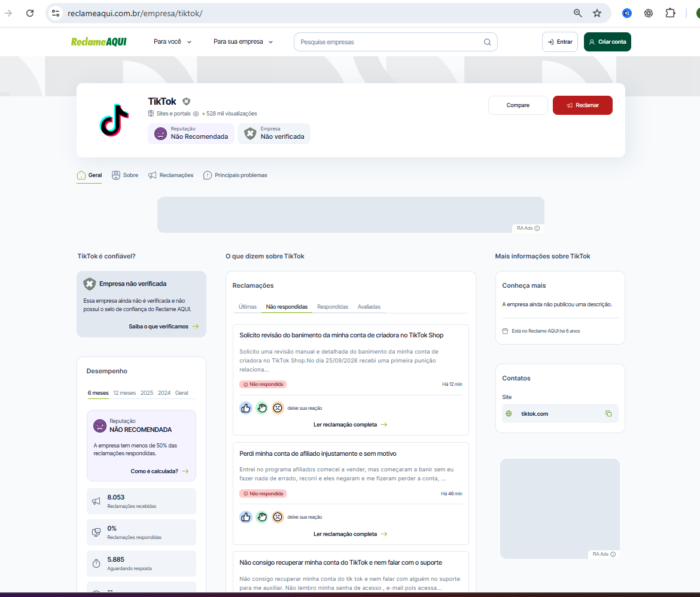700x597 pixels.
Task: Click the info icon on sidebar RA Ads
Action: [x=613, y=554]
